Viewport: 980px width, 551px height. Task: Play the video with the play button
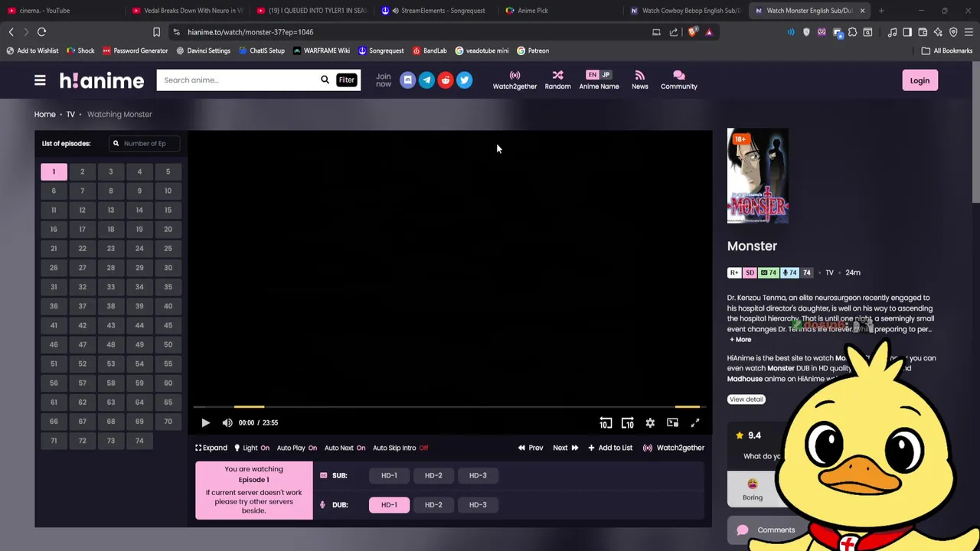point(205,422)
